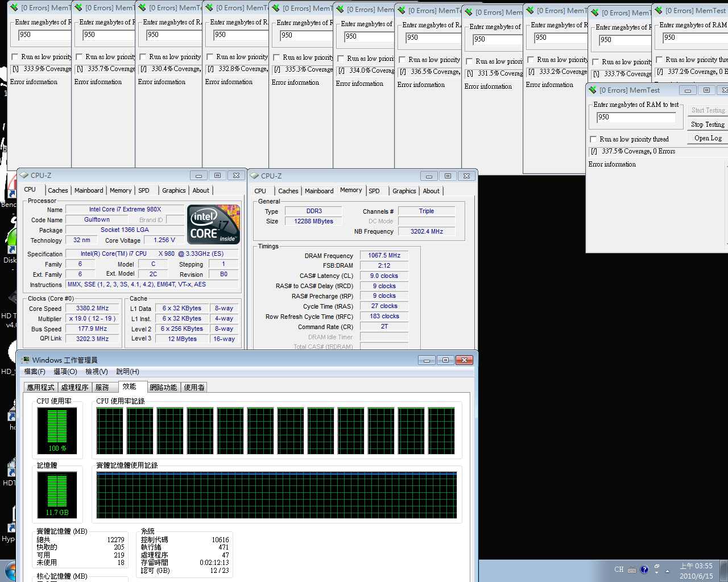This screenshot has height=582, width=728.
Task: Toggle low priority in the 332.8% coverage MemTest
Action: [210, 57]
